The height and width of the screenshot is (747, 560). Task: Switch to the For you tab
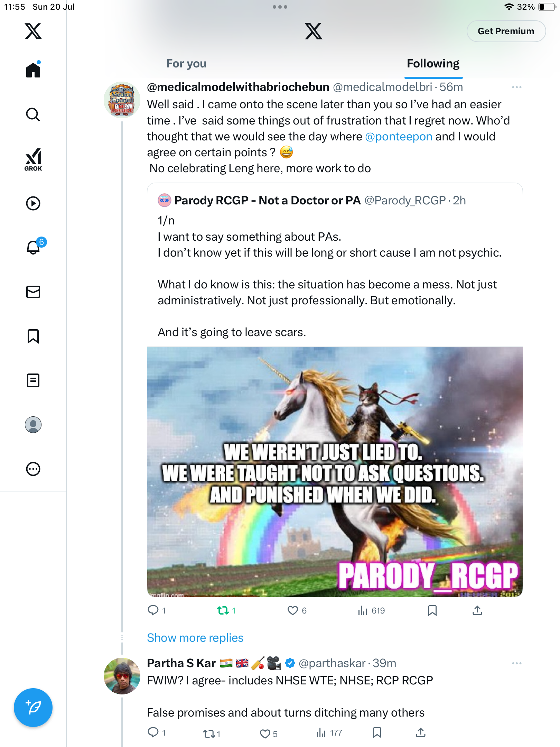[x=186, y=64]
